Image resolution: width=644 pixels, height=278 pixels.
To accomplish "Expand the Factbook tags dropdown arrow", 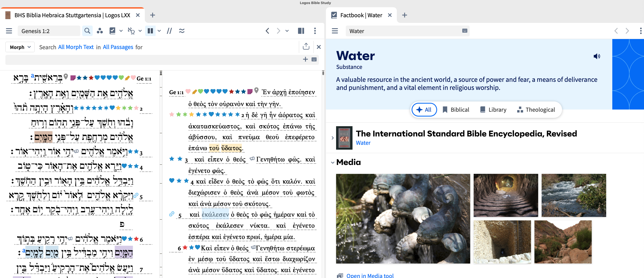I will (x=121, y=31).
